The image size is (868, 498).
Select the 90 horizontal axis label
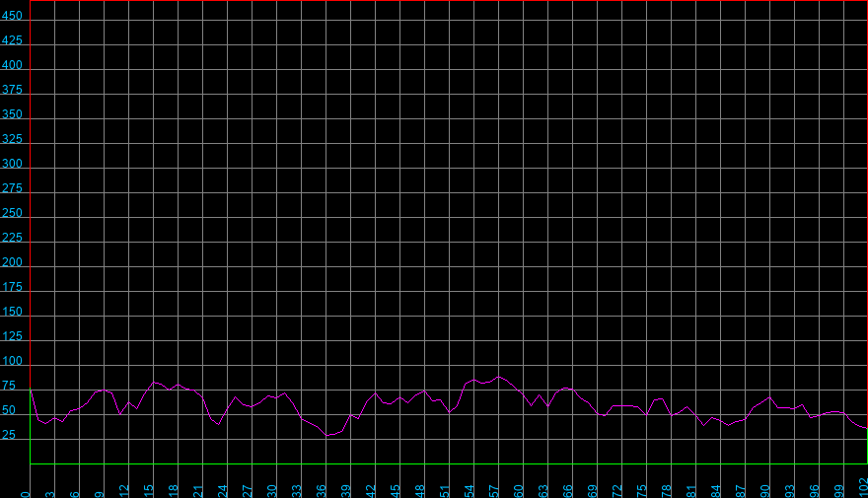coord(764,491)
